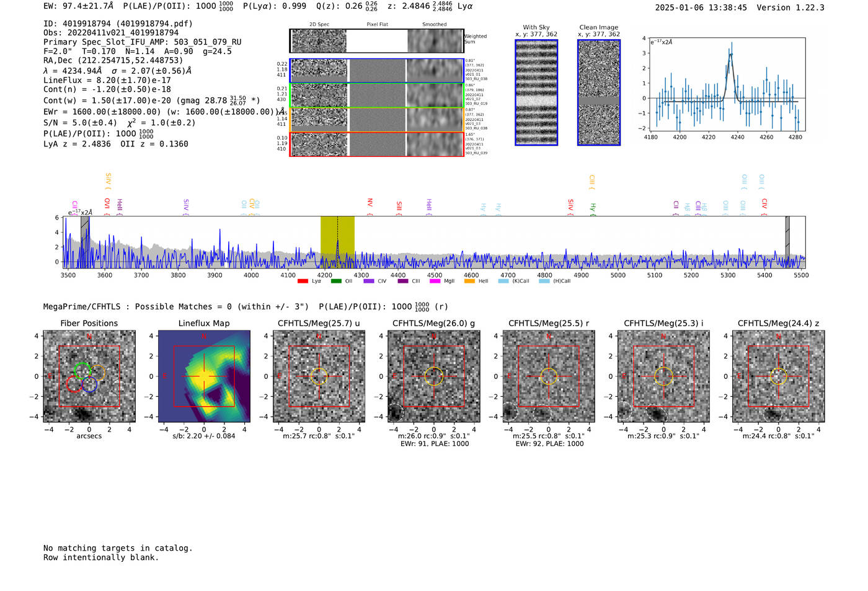Open the CFHTLS/Meg(26.0) g-band cutout

pos(434,376)
